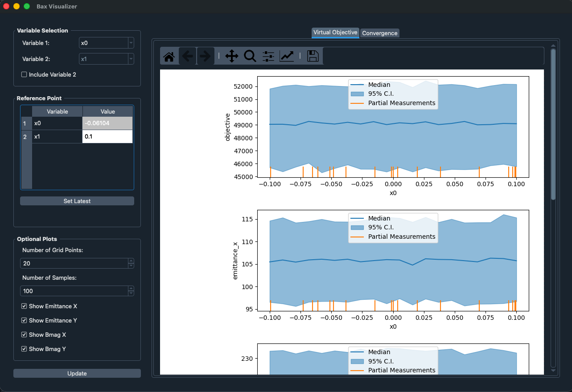This screenshot has height=392, width=572.
Task: Click the Value column header
Action: (x=107, y=111)
